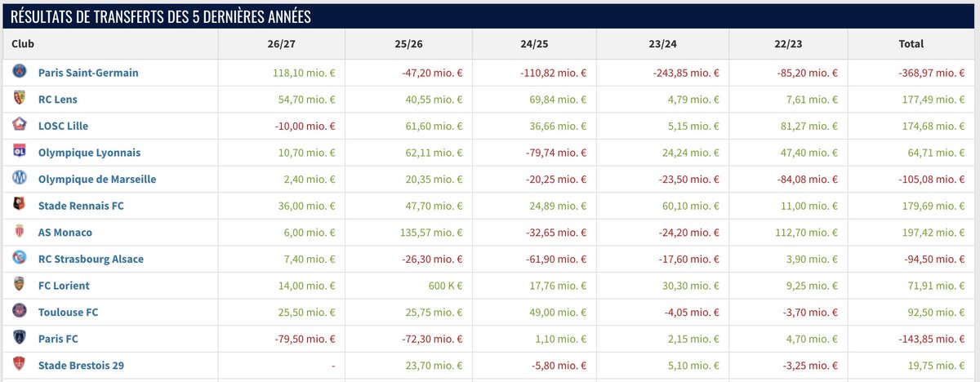Click the table title 'Résultats de transferts des 5 dernières années'
This screenshot has height=382, width=980.
click(160, 16)
